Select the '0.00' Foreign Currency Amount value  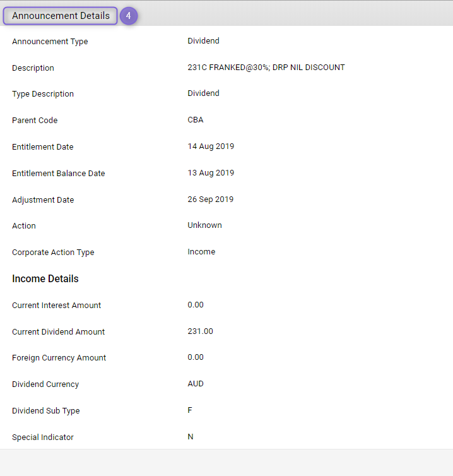(x=196, y=357)
